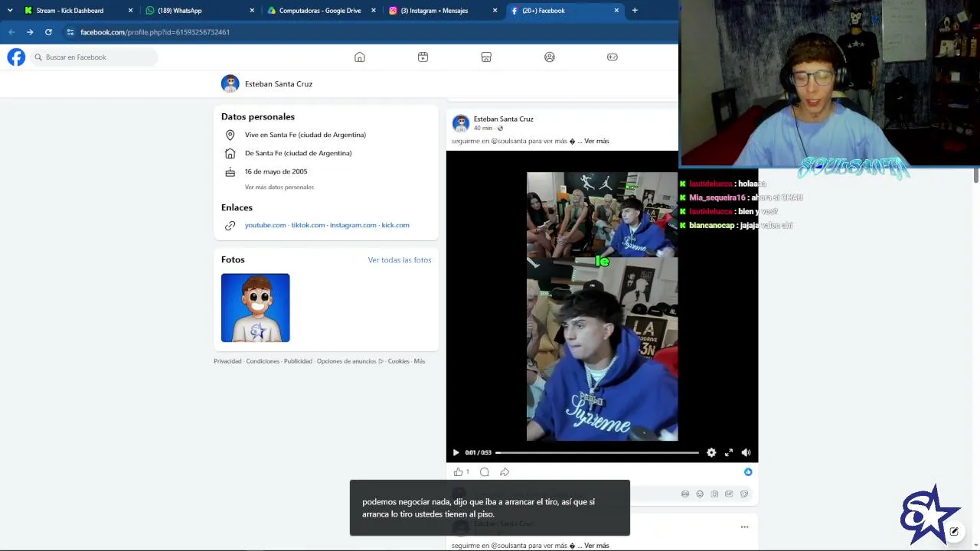Screen dimensions: 980x551
Task: Click the Facebook logo
Action: pyautogui.click(x=16, y=57)
